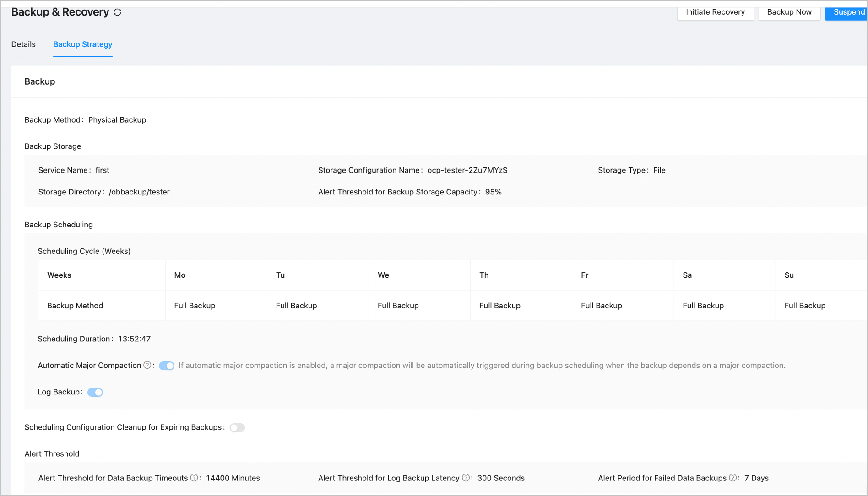Click the Suspend button

[x=848, y=12]
